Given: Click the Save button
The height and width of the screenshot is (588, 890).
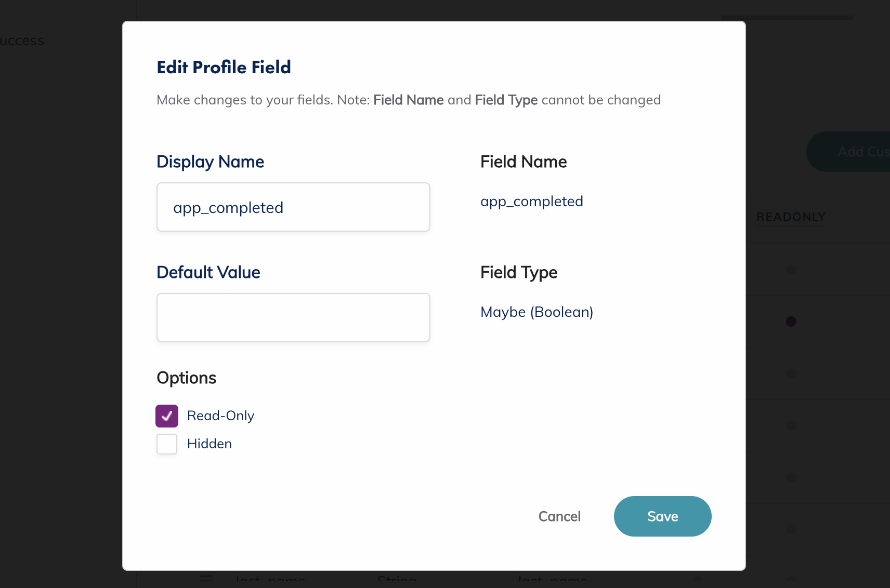Looking at the screenshot, I should (662, 516).
